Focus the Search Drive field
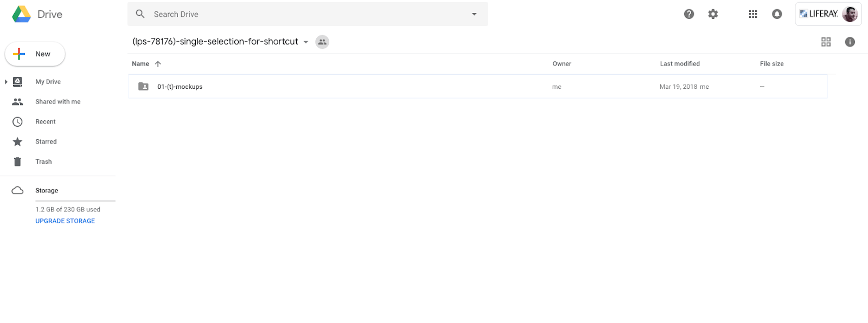Screen dimensions: 868x323 click(308, 14)
